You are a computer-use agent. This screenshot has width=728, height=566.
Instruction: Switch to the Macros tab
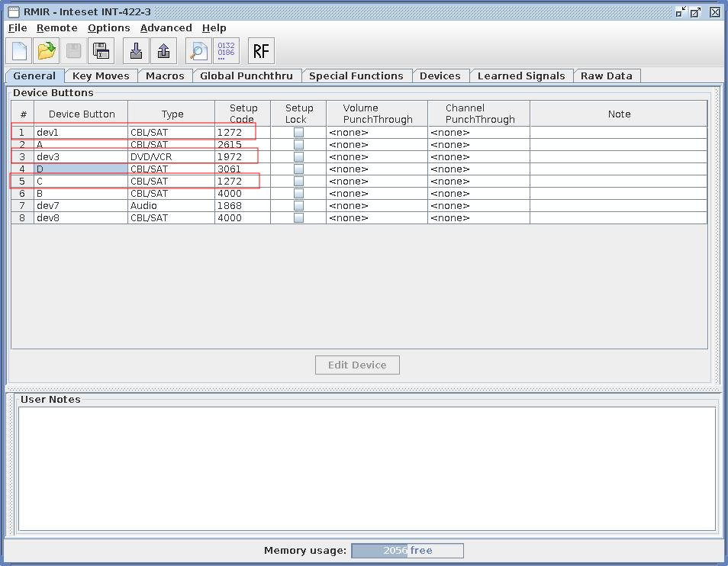coord(165,76)
